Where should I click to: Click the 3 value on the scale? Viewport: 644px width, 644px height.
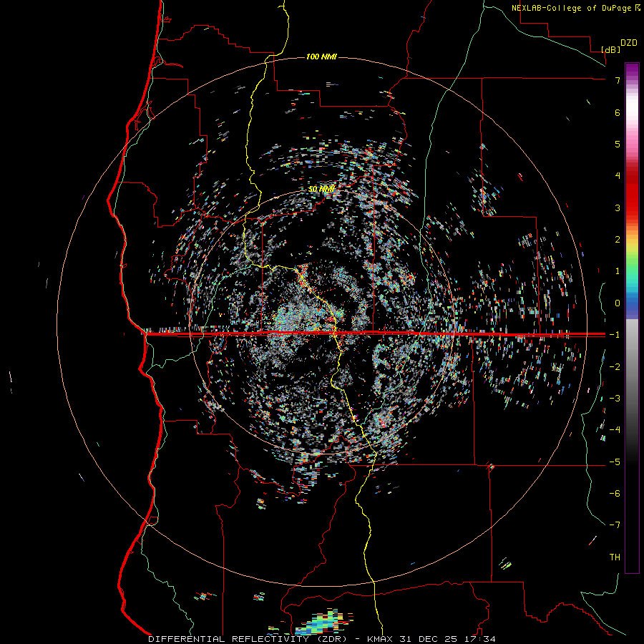point(618,208)
